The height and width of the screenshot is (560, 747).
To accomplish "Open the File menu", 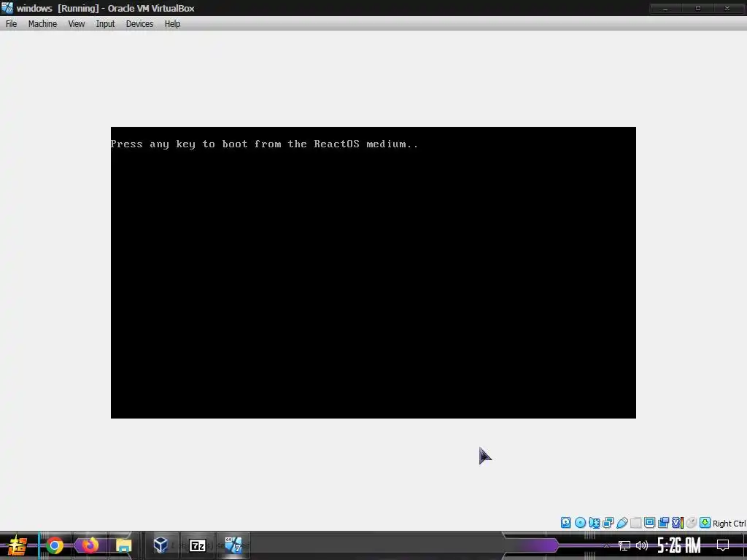I will click(x=11, y=24).
